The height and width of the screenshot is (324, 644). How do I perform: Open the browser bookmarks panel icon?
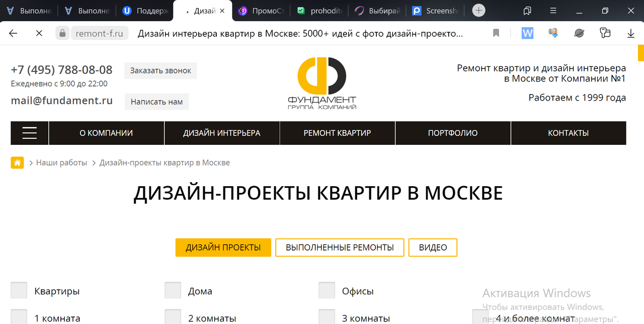(x=527, y=11)
